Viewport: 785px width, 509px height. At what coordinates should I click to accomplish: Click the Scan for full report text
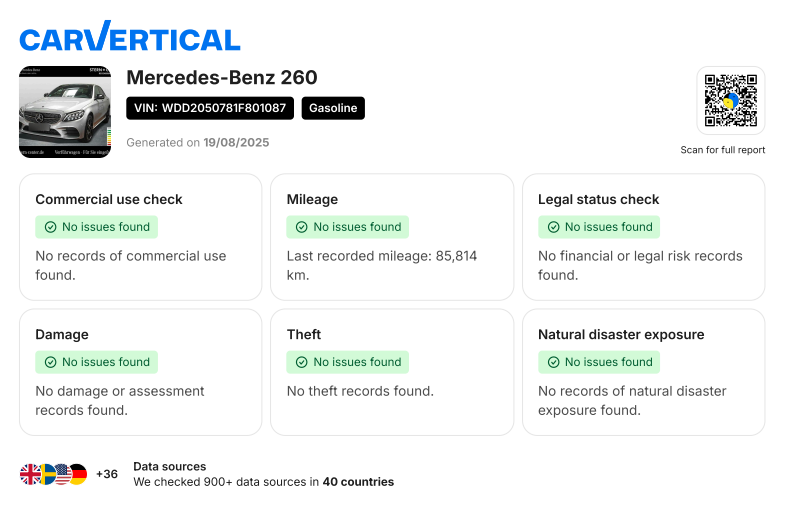pyautogui.click(x=722, y=150)
